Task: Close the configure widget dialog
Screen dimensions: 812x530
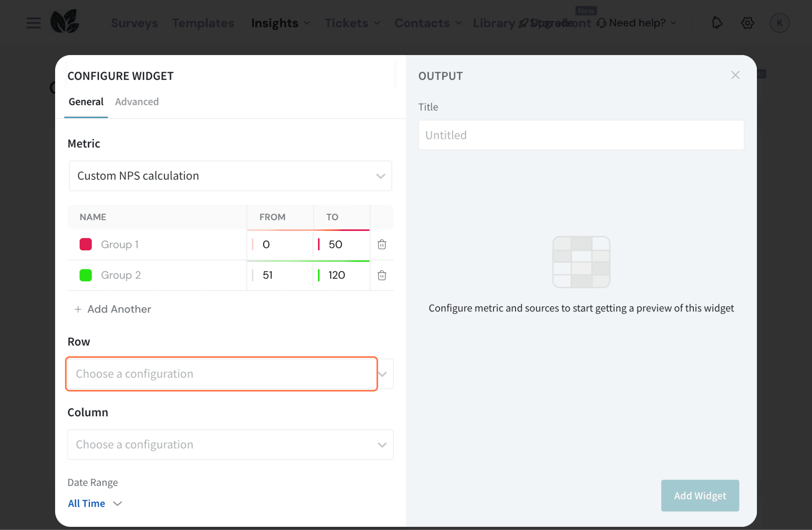Action: point(735,75)
